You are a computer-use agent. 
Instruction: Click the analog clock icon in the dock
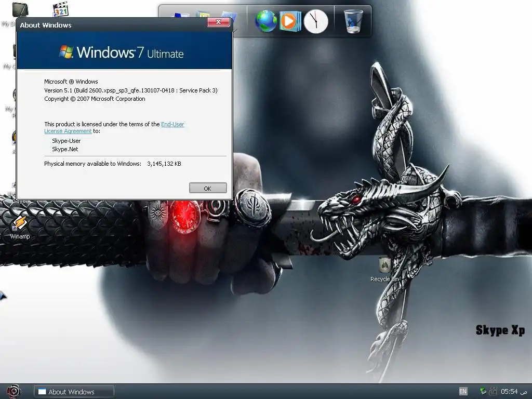pyautogui.click(x=316, y=21)
